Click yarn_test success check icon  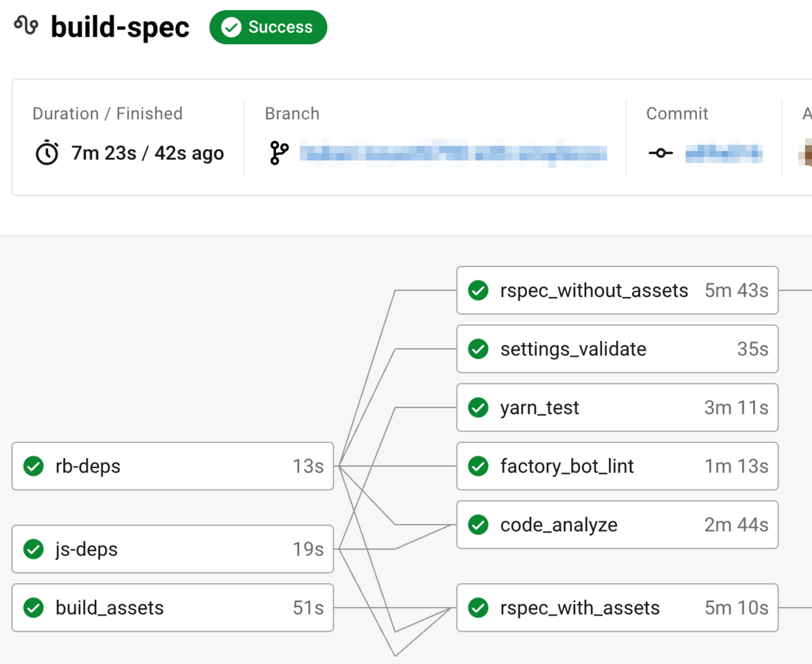click(x=478, y=408)
